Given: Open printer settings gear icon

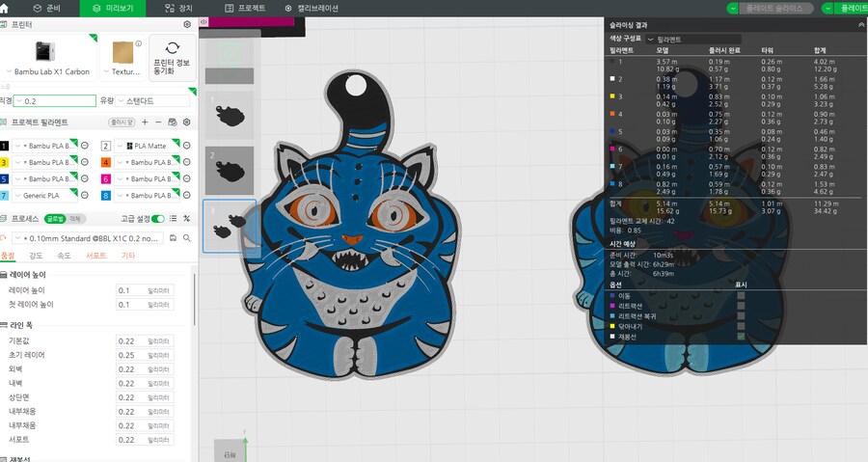Looking at the screenshot, I should 187,25.
